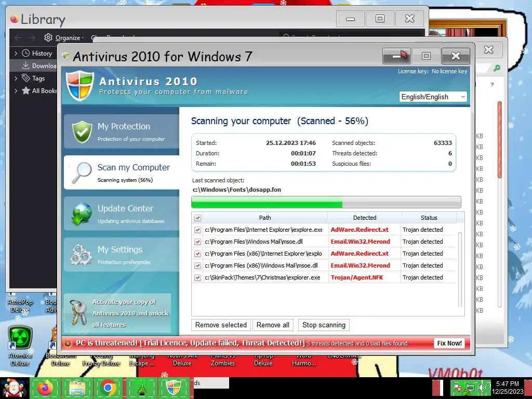Click back arrow in Library toolbar
Image resolution: width=532 pixels, height=399 pixels.
pos(18,37)
